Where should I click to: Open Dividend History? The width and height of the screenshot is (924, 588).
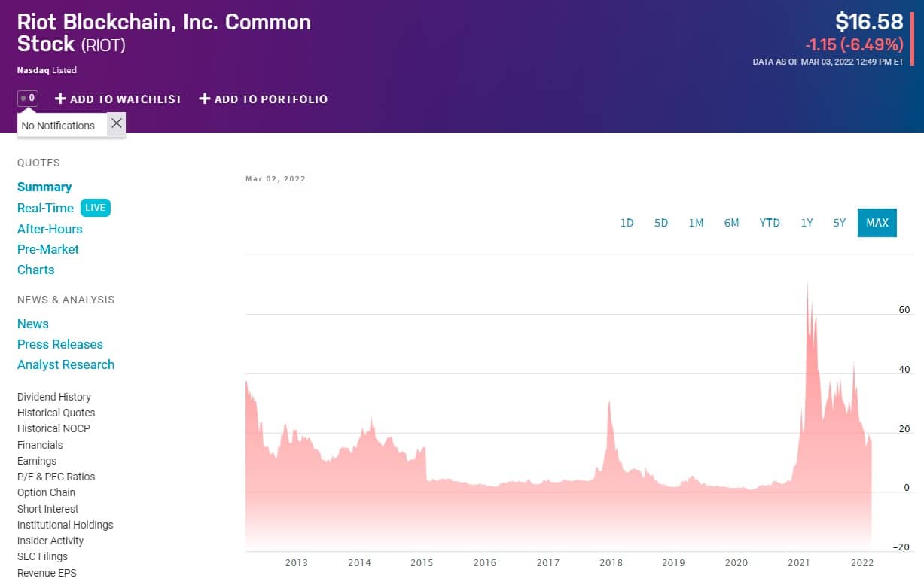[54, 397]
